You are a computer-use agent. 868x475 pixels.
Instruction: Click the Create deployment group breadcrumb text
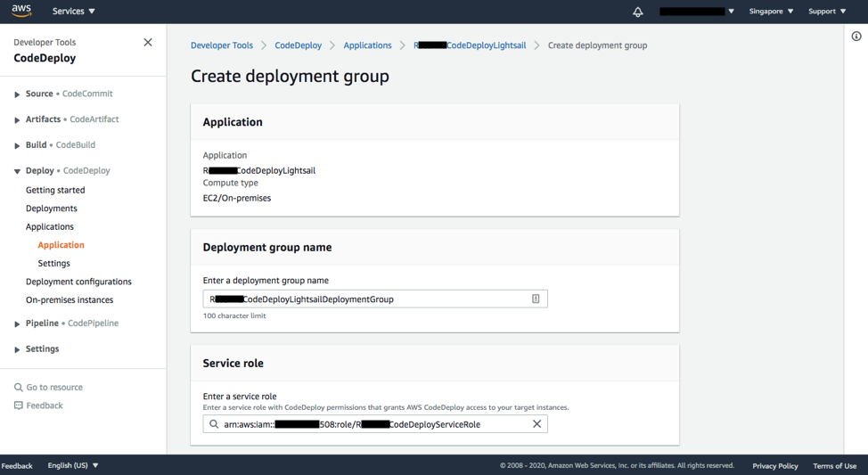click(597, 45)
